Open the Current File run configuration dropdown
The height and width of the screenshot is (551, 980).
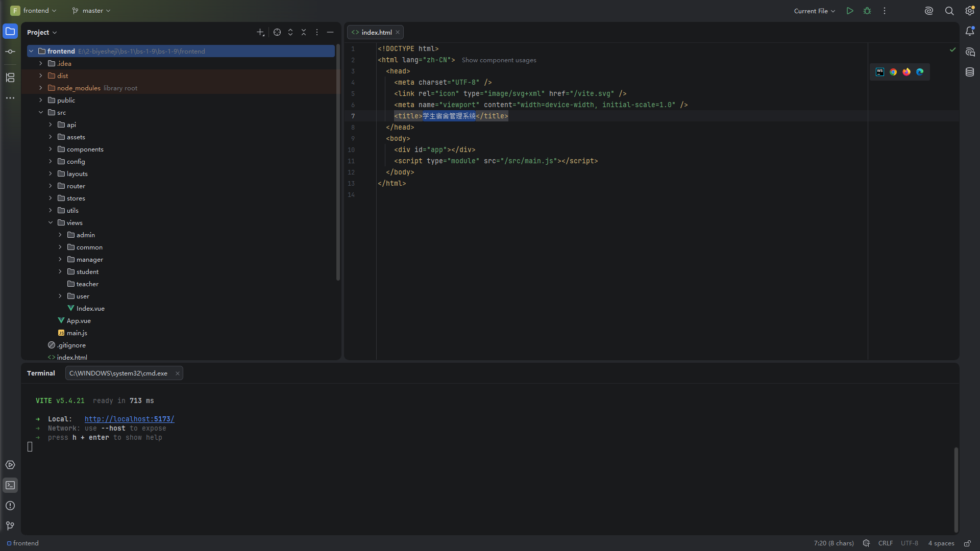coord(815,11)
